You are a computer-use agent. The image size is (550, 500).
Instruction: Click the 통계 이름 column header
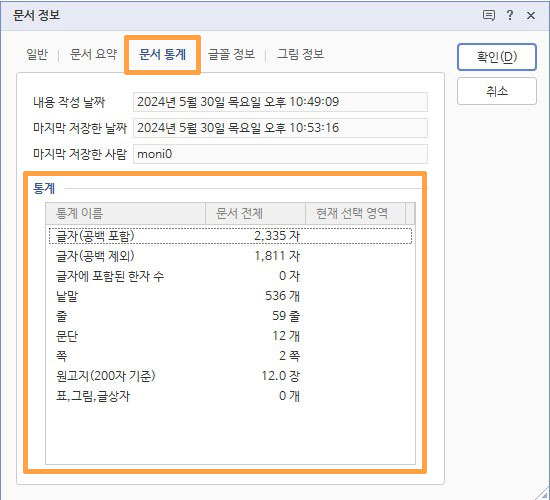(x=126, y=213)
